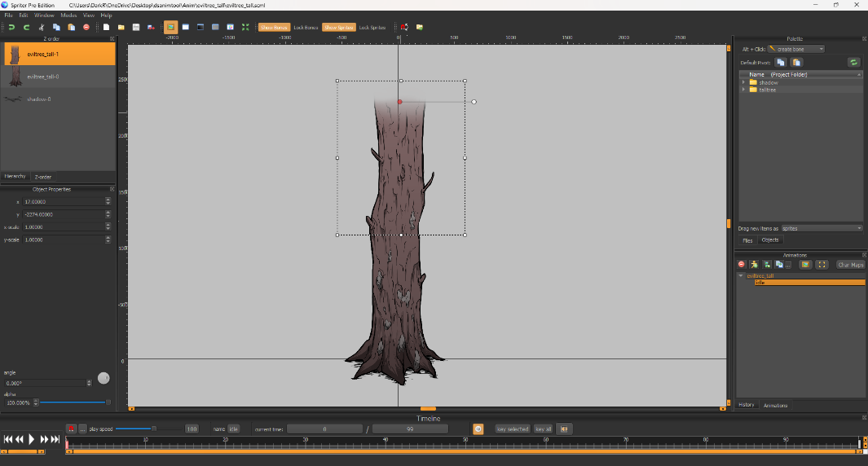Toggle the Lock Sprites option
Viewport: 868px width, 466px height.
[372, 27]
